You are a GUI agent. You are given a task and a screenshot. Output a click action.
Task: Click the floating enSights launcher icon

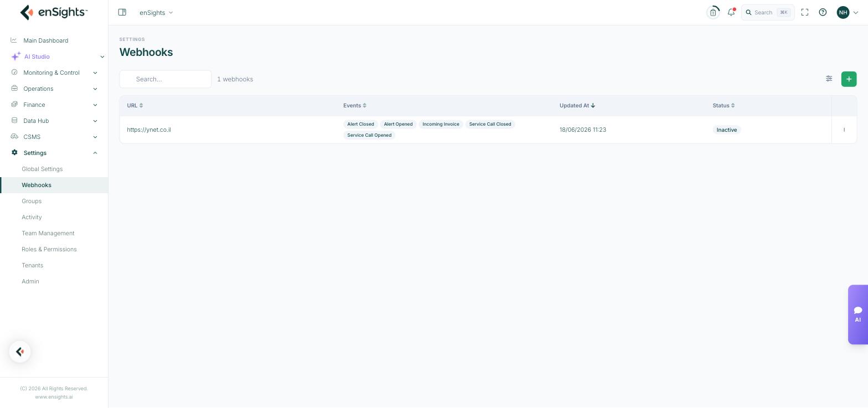(x=20, y=352)
